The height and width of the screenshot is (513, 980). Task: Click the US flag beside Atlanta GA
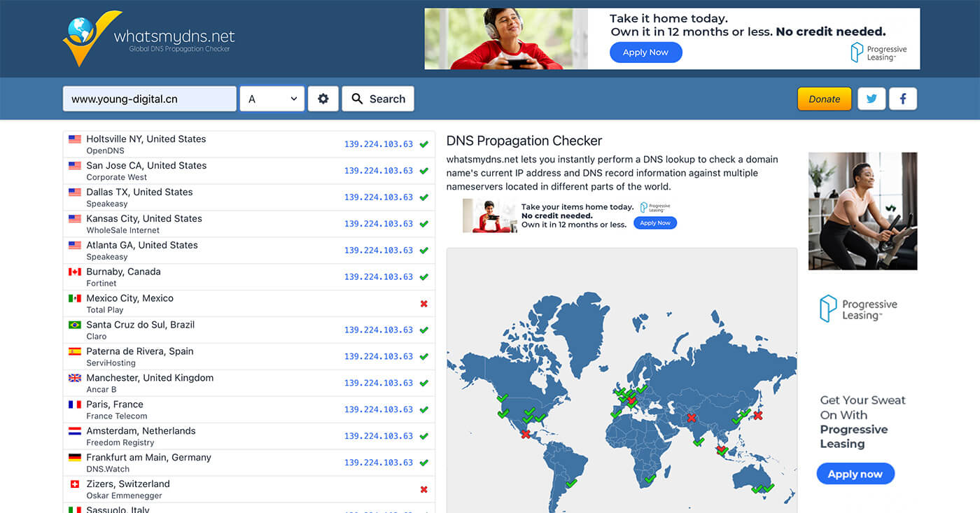pyautogui.click(x=75, y=246)
